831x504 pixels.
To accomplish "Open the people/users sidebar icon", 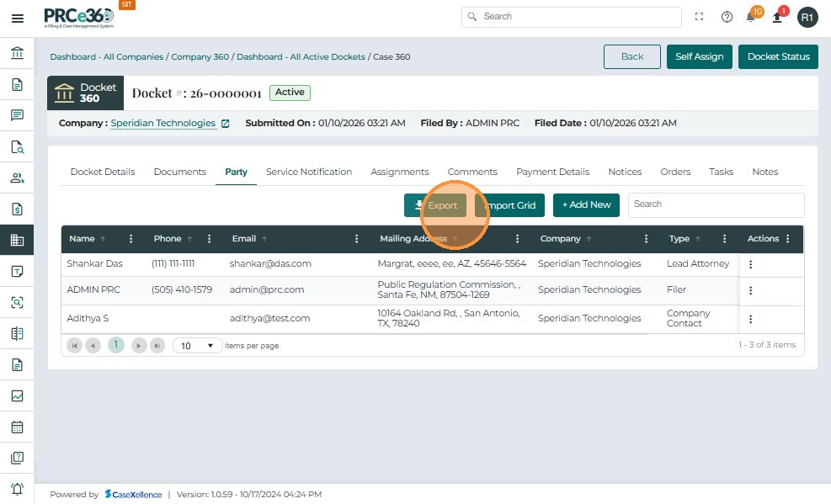I will (x=17, y=178).
